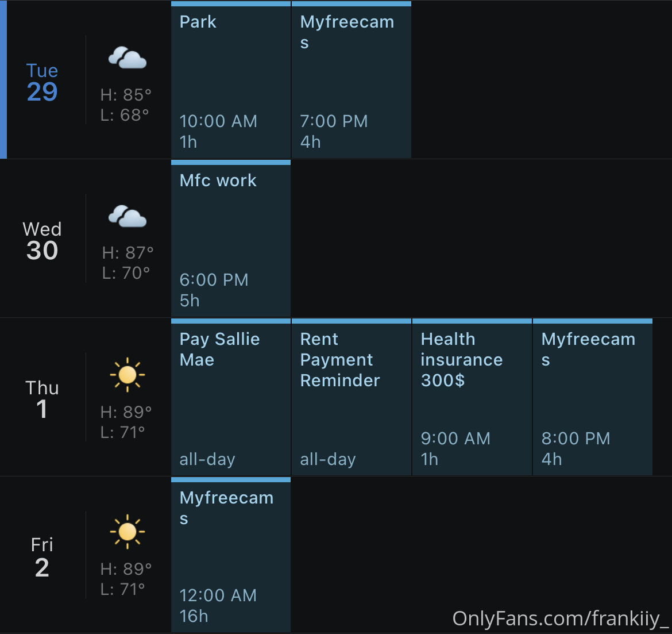This screenshot has height=634, width=672.
Task: Open the Health insurance 300$ event
Action: click(472, 397)
